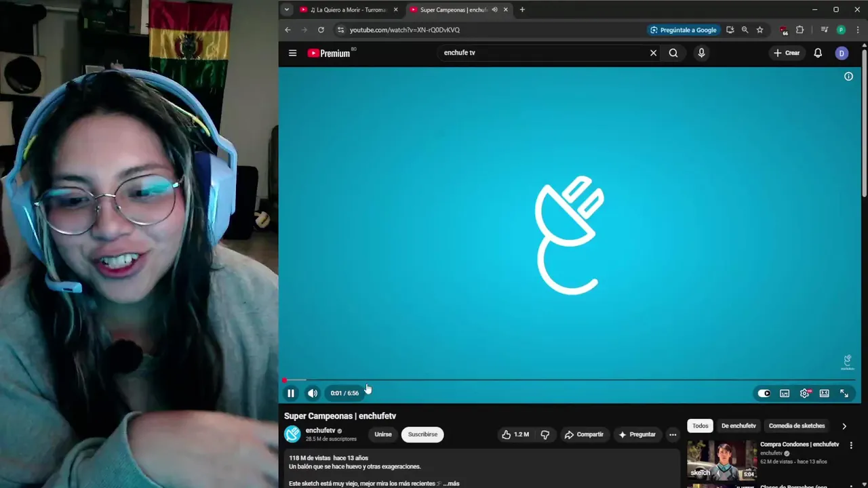Image resolution: width=868 pixels, height=488 pixels.
Task: Expand the description with ...más
Action: point(451,483)
